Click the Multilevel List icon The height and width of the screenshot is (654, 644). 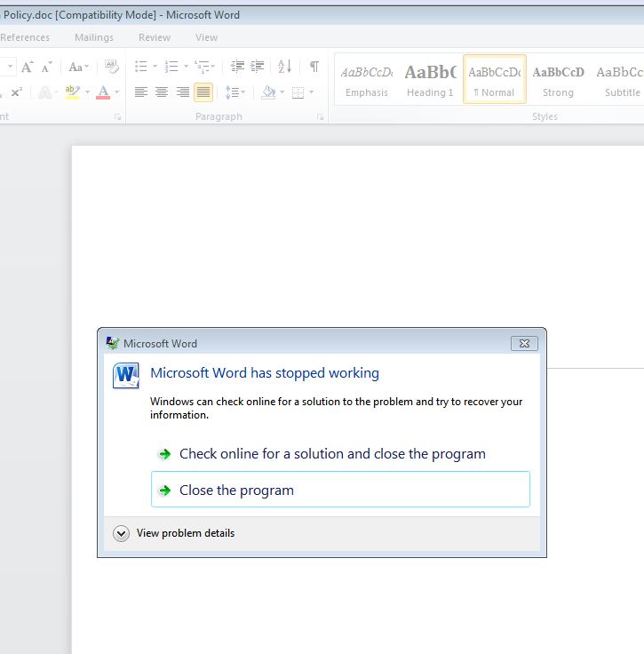[x=202, y=67]
